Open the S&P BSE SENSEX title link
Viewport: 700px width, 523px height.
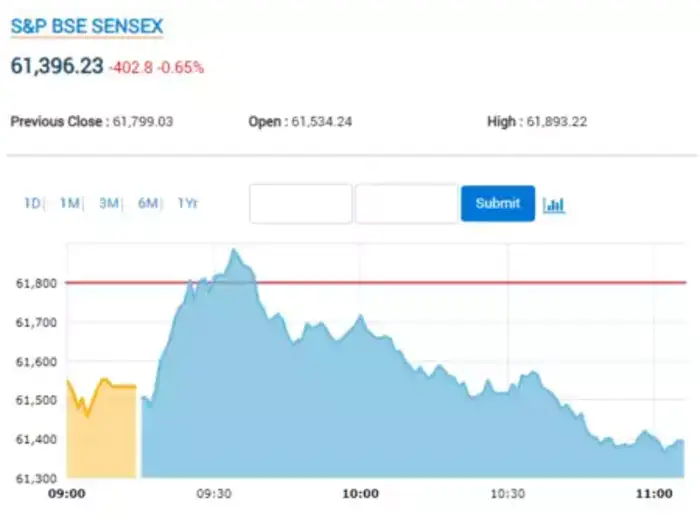(86, 27)
